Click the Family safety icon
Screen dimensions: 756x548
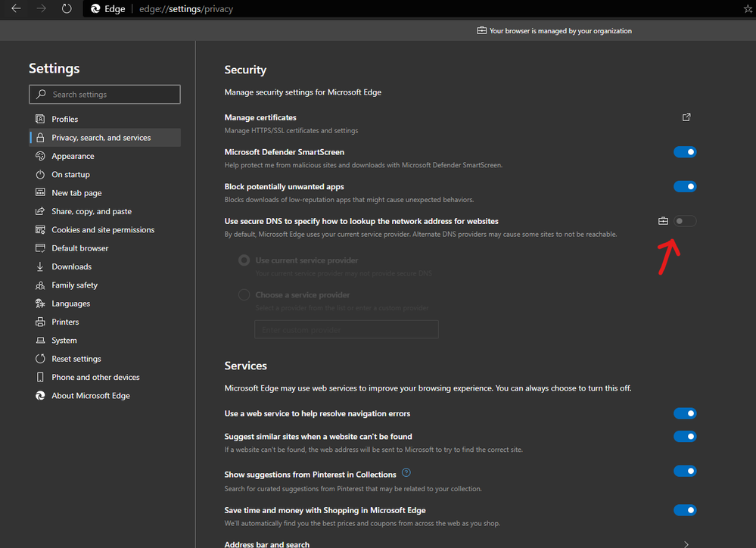pos(40,285)
